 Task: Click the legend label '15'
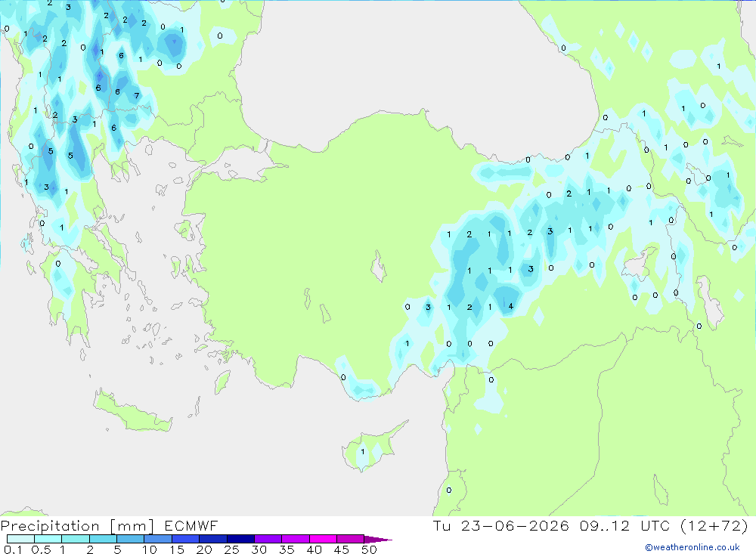[177, 549]
